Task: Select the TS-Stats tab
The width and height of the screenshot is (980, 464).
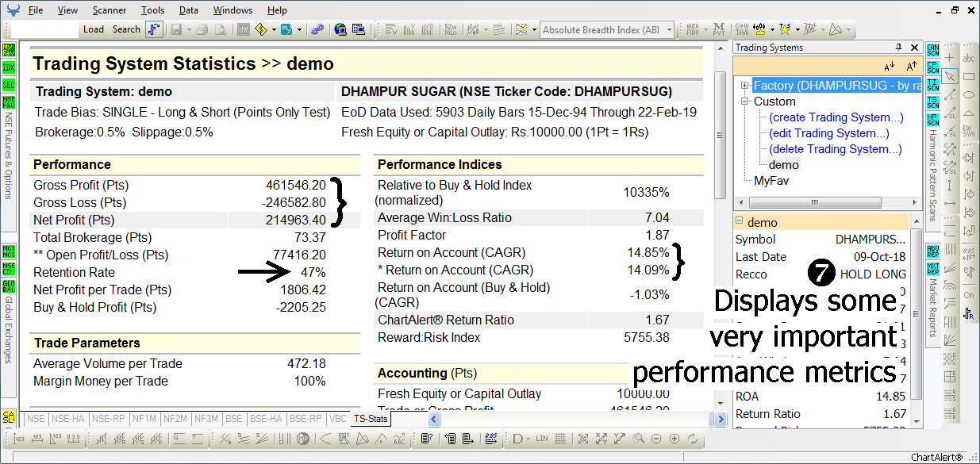Action: pos(371,418)
